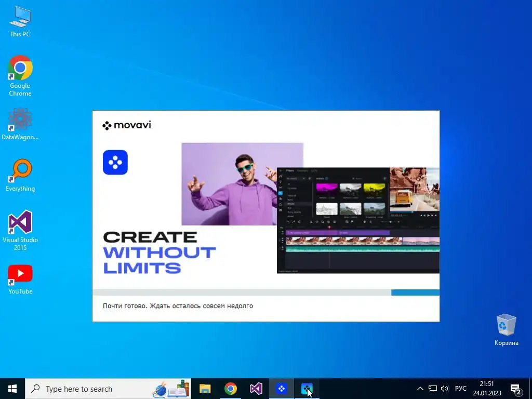Change input language via РУС indicator
The image size is (532, 399).
click(460, 389)
